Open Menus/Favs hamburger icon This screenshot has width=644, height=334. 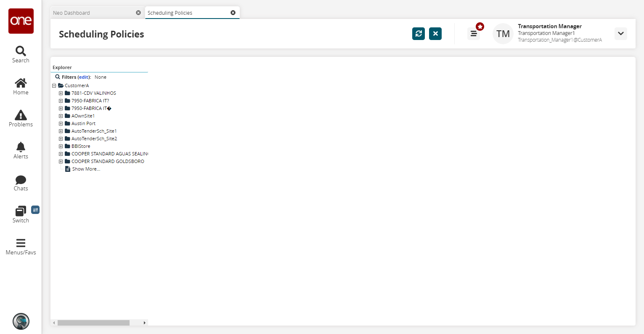coord(21,243)
